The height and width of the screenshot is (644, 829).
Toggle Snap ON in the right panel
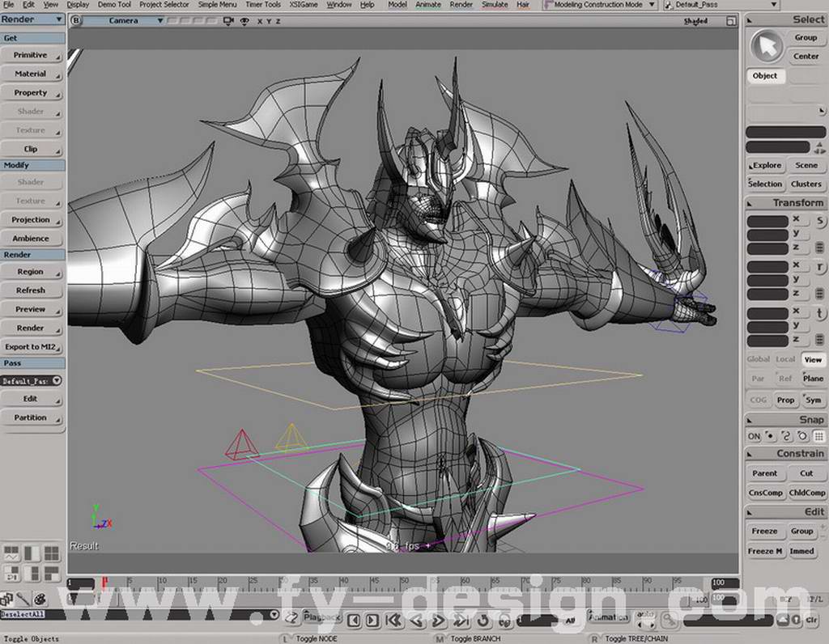pyautogui.click(x=753, y=436)
